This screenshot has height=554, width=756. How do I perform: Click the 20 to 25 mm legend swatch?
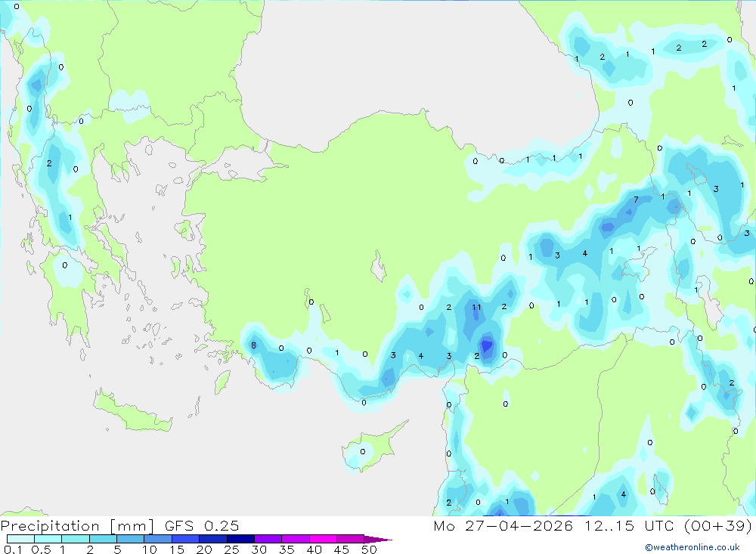pyautogui.click(x=212, y=539)
